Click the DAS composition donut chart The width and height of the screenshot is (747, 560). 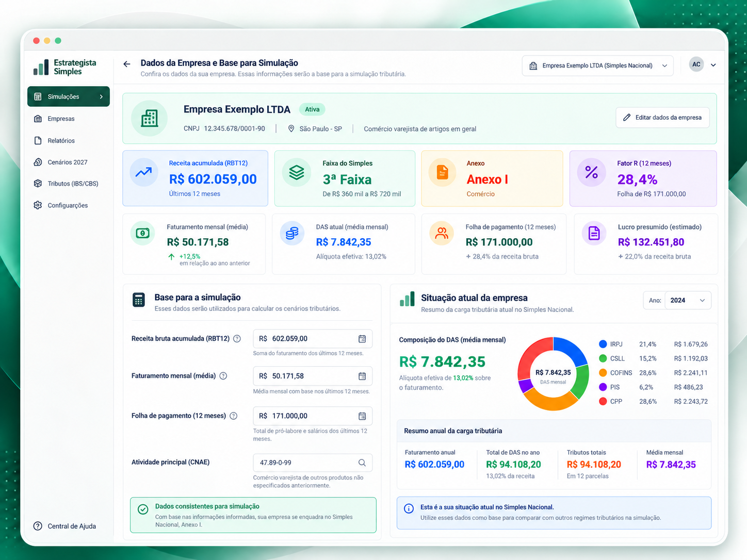553,374
